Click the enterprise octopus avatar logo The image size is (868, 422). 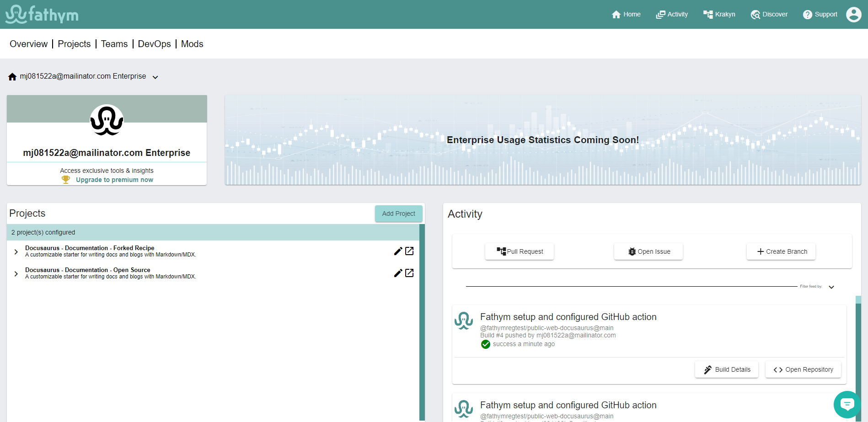tap(107, 120)
